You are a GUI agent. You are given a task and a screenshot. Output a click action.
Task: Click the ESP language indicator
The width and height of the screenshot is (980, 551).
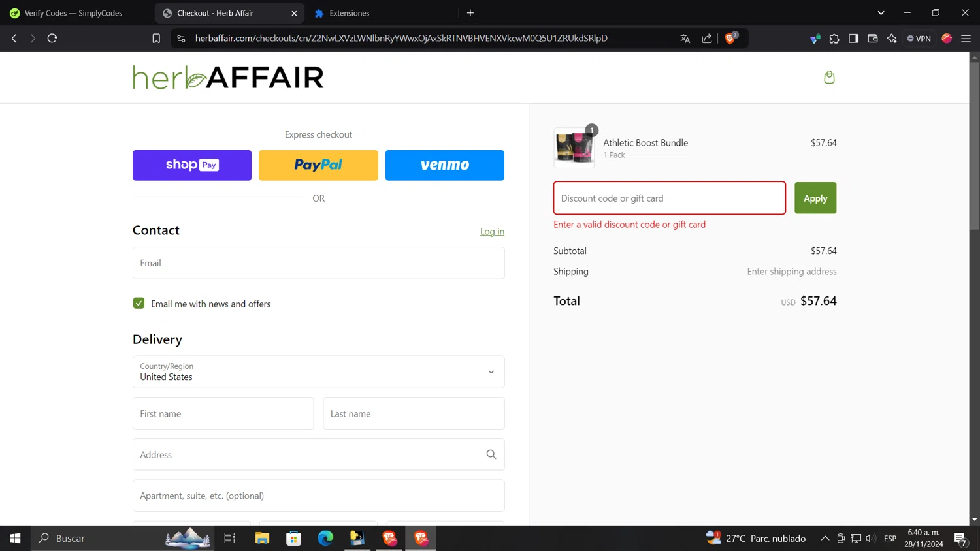pyautogui.click(x=890, y=538)
